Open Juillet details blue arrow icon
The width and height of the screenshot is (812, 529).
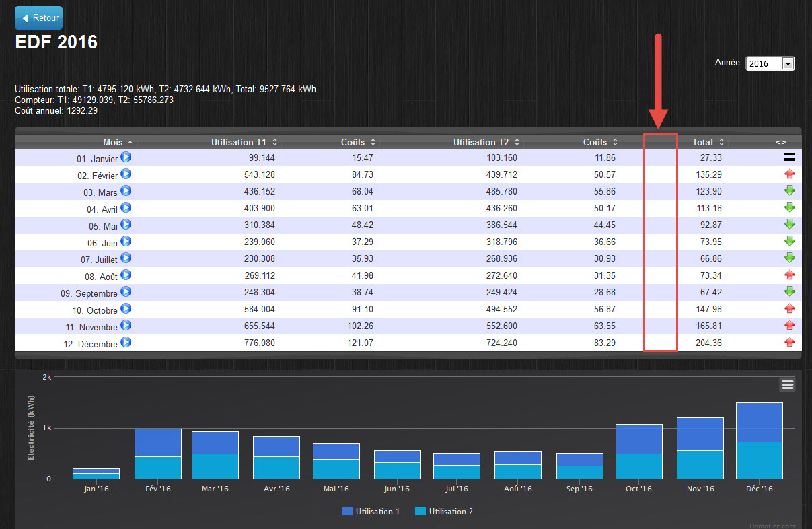click(x=126, y=258)
